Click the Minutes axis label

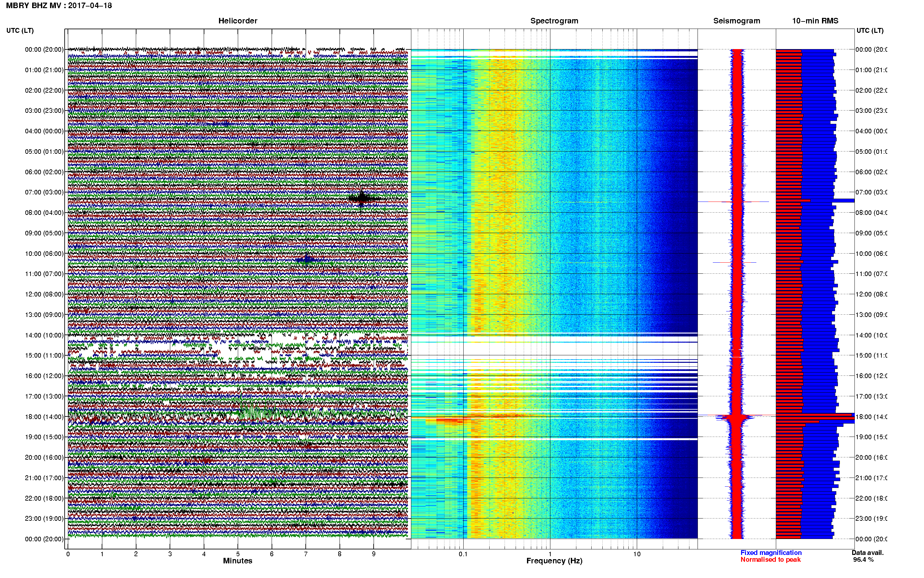pos(237,561)
